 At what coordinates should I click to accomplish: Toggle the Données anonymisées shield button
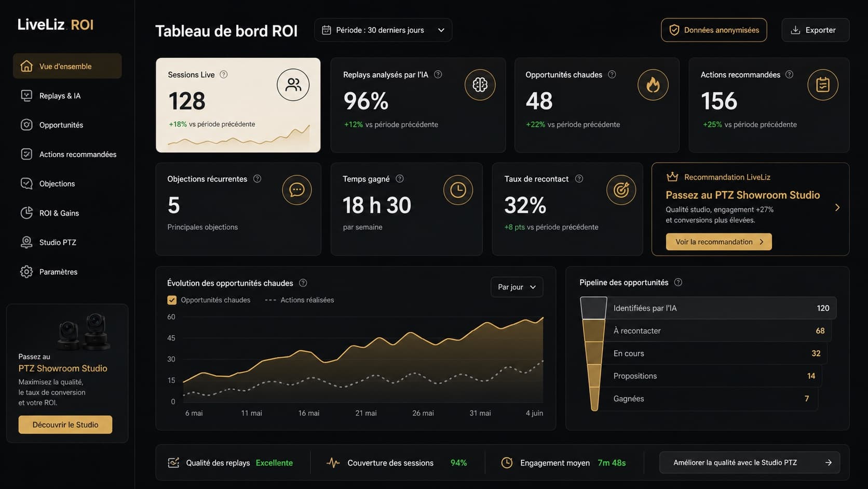click(x=714, y=30)
